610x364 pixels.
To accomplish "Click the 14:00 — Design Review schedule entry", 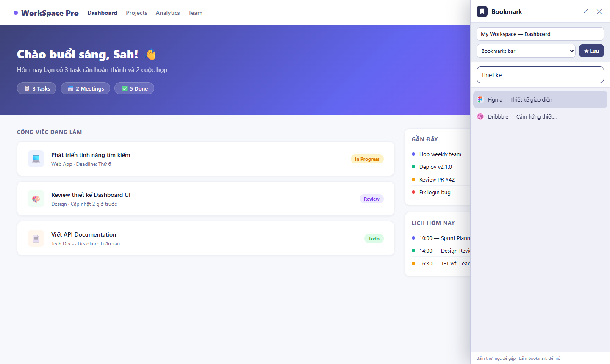I will 441,251.
